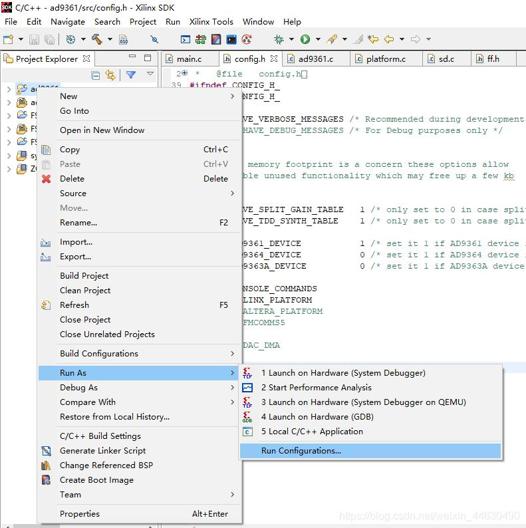Click Collapse All in Project Explorer
The image size is (526, 528).
pos(96,75)
